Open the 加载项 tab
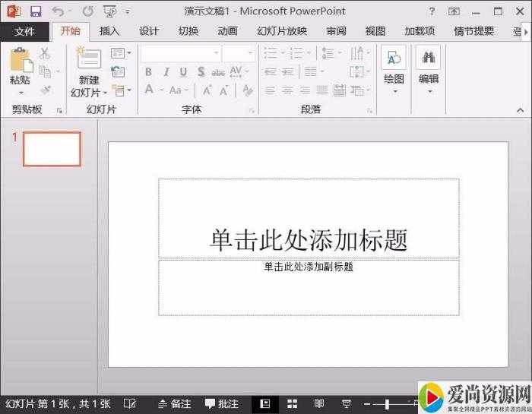 point(420,31)
